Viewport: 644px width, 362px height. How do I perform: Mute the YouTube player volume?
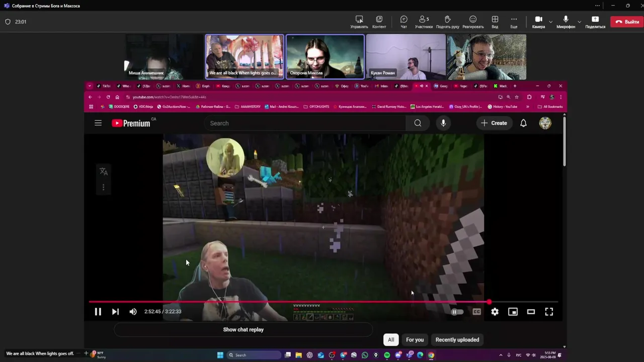click(133, 312)
